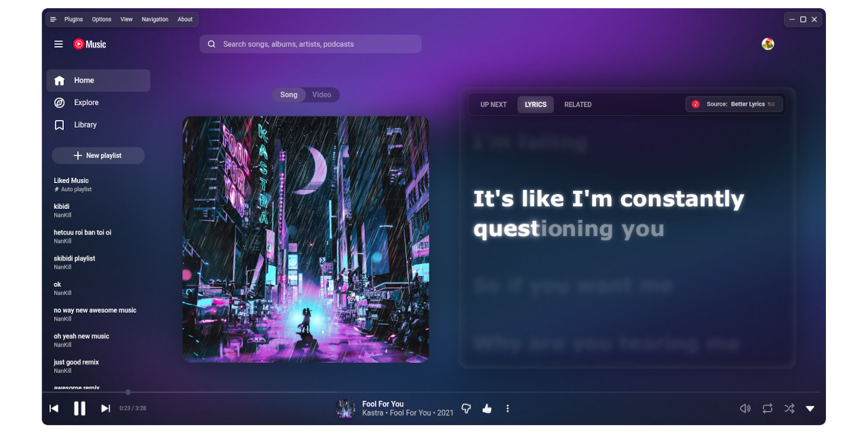Collapse the sidebar with hamburger icon

pyautogui.click(x=58, y=44)
